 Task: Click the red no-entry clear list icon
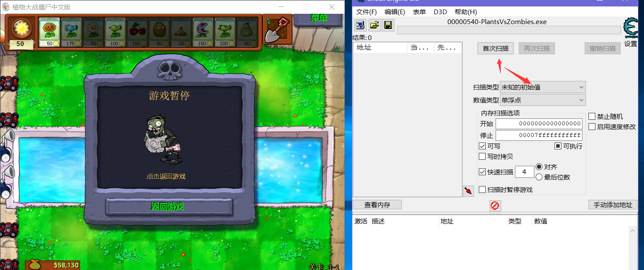pyautogui.click(x=495, y=205)
